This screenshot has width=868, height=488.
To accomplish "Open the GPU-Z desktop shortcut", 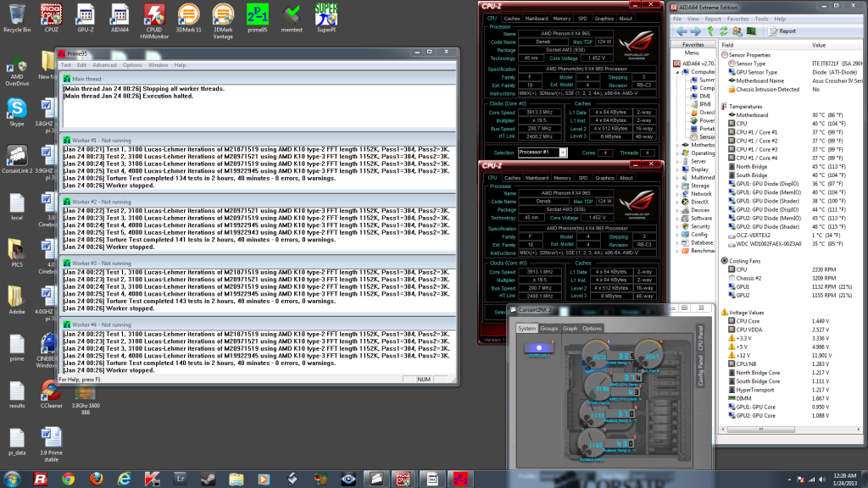I will 86,19.
